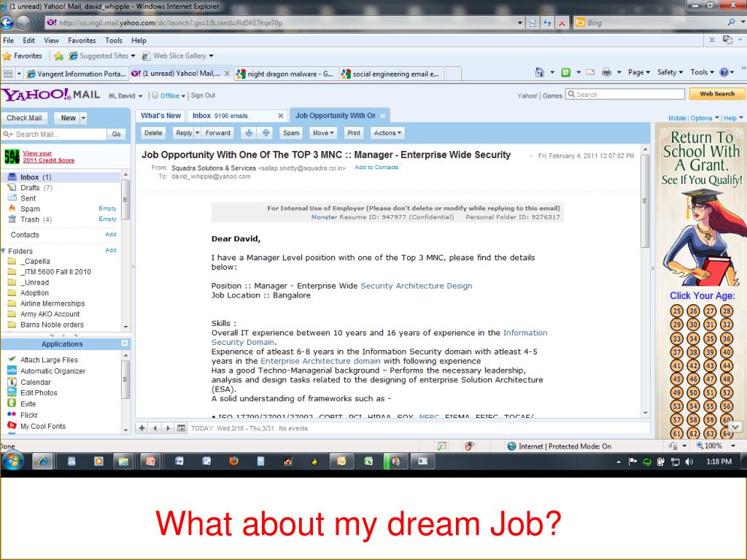
Task: Click the calendar previous arrow
Action: pyautogui.click(x=155, y=428)
